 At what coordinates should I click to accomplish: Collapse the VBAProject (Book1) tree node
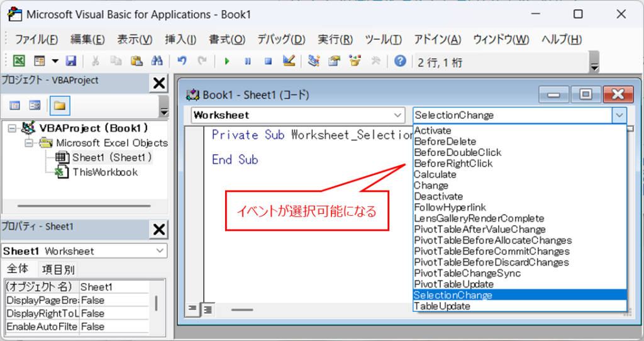[x=12, y=128]
